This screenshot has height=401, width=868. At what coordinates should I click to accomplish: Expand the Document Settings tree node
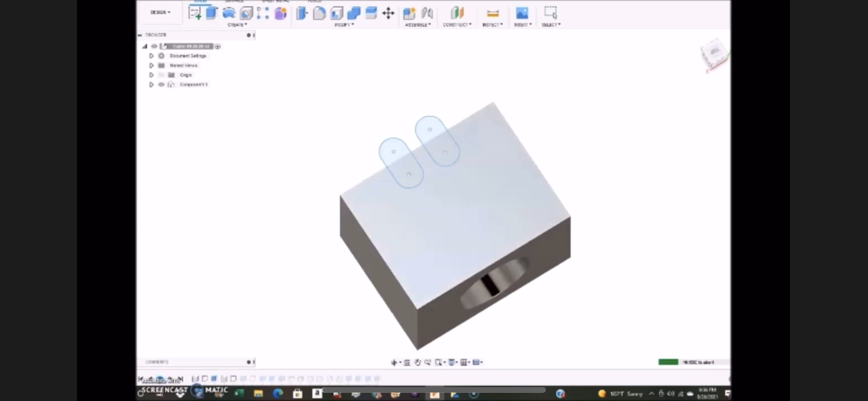pyautogui.click(x=151, y=56)
